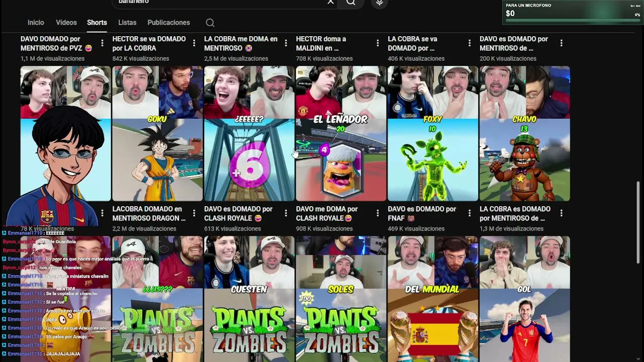
Task: Click '469 K visualizaciones' view count
Action: 416,229
